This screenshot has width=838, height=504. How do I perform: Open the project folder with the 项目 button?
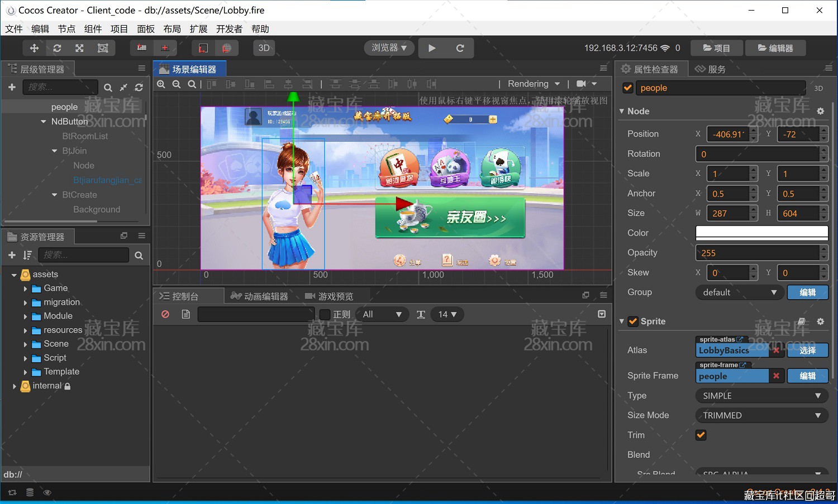(x=717, y=48)
